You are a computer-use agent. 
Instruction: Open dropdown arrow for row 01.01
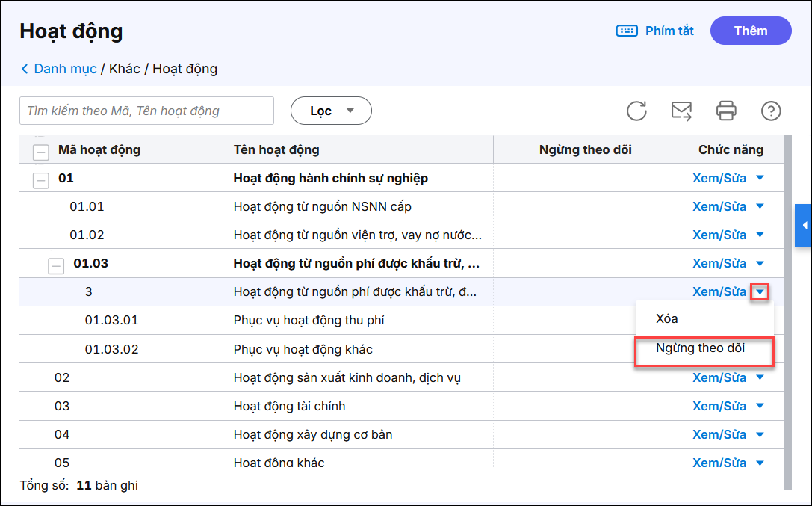[760, 206]
